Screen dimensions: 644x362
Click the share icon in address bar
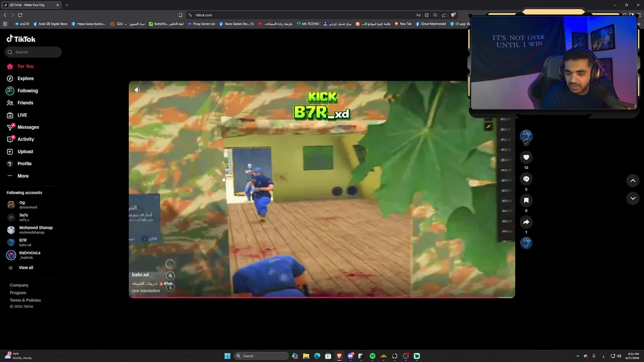point(444,15)
